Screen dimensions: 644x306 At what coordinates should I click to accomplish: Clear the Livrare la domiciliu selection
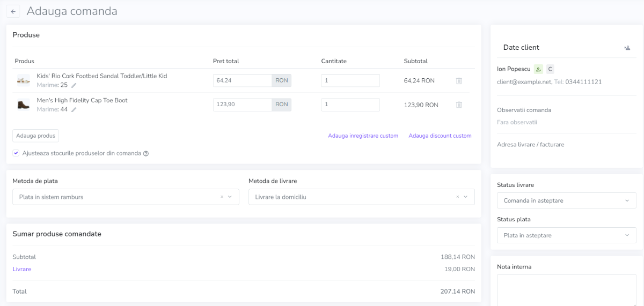[x=458, y=197]
